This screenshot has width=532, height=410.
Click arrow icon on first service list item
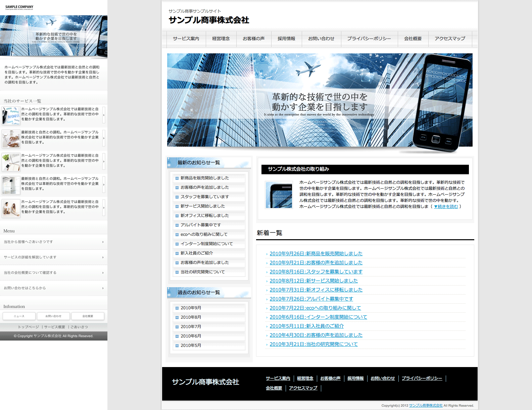(x=104, y=115)
